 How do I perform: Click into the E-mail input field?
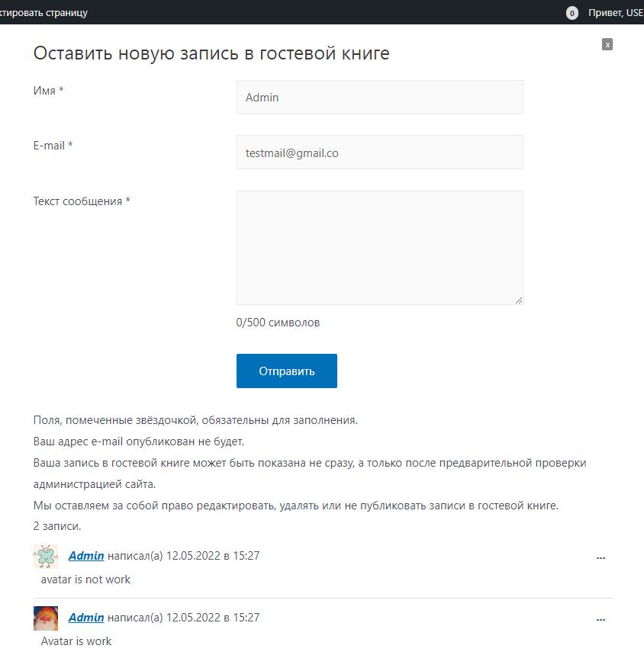click(379, 153)
